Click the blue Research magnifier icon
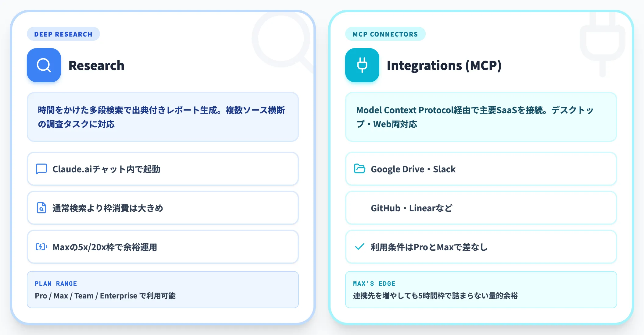Viewport: 644px width, 335px height. coord(44,65)
